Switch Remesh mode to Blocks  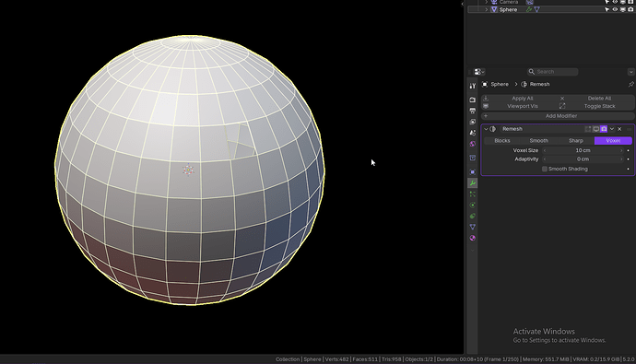coord(502,141)
